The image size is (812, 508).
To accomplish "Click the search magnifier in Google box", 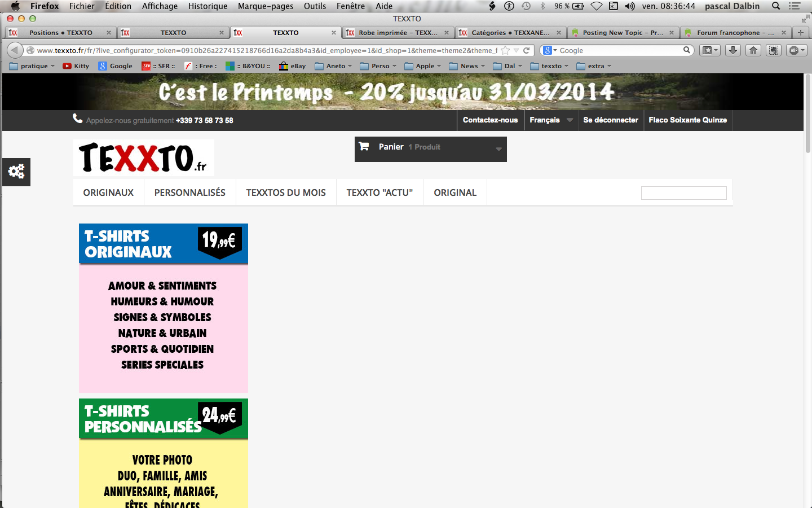I will pos(687,50).
